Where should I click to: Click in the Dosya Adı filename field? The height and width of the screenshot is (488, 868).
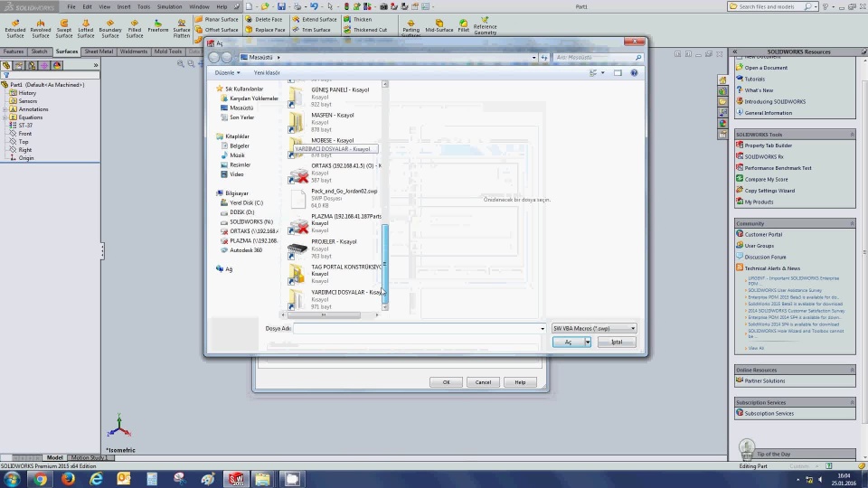[x=416, y=329]
